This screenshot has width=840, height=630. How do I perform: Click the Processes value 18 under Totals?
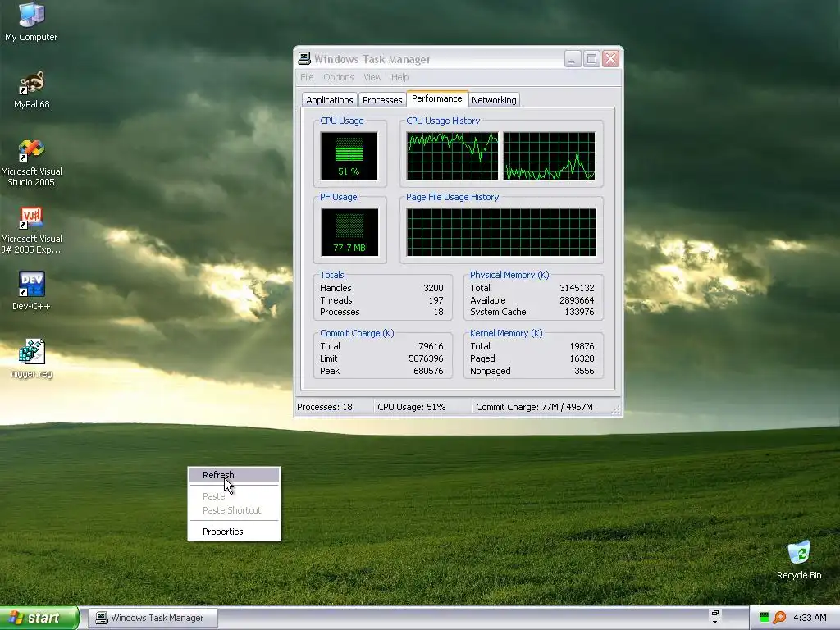[439, 312]
